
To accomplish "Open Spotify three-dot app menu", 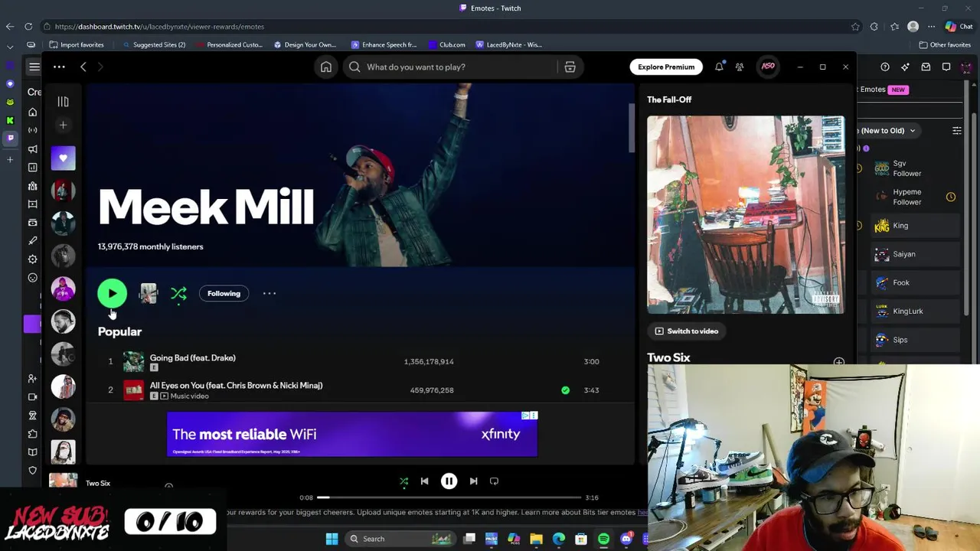I will 59,67.
